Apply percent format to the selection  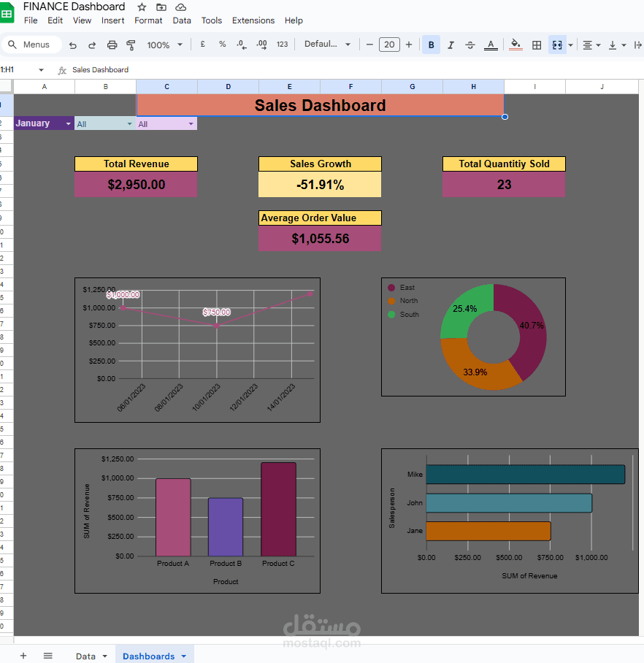pyautogui.click(x=221, y=45)
